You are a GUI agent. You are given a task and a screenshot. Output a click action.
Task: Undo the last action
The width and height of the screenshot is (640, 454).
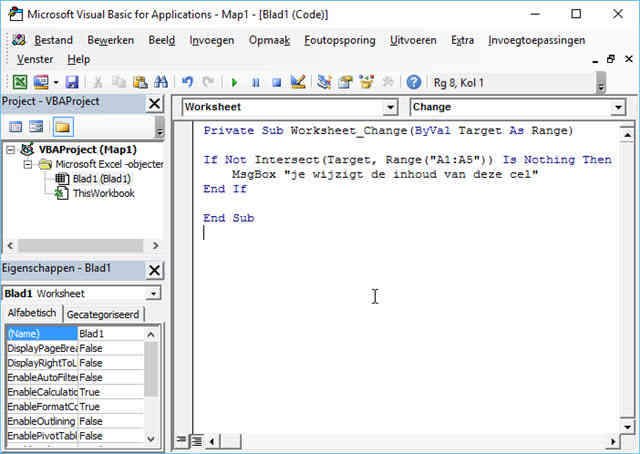[187, 82]
